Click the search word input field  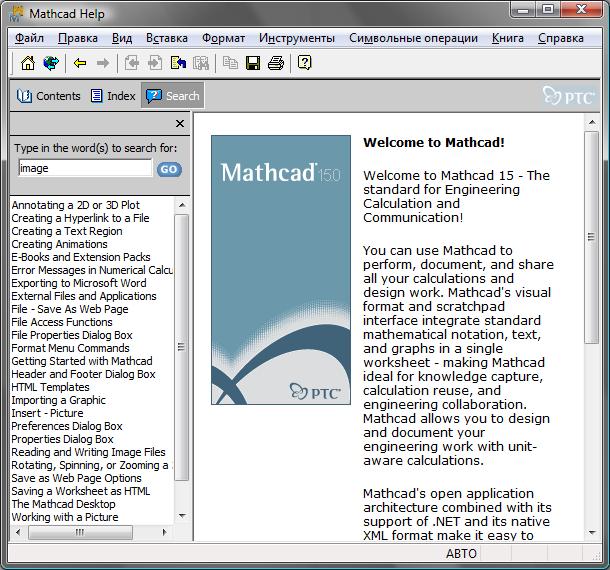point(85,168)
